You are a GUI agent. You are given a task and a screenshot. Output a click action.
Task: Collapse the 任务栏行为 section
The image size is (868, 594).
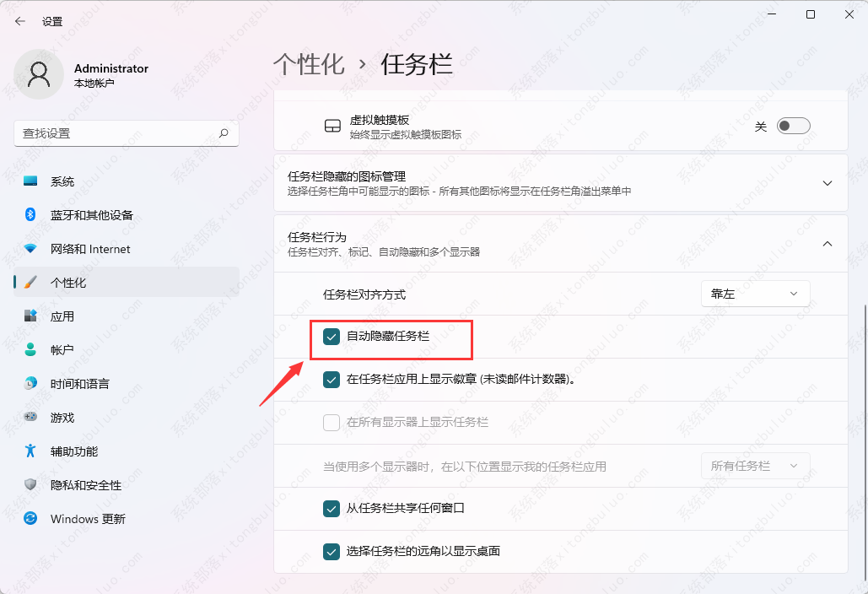pos(828,244)
